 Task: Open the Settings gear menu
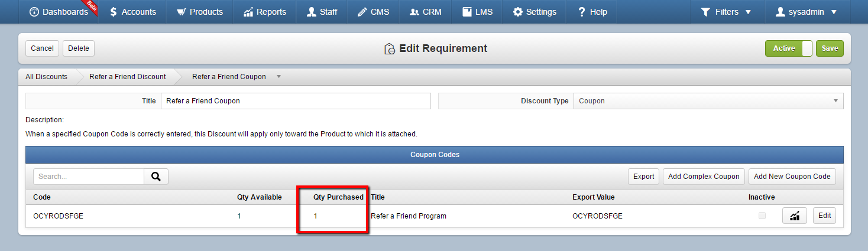(x=535, y=12)
